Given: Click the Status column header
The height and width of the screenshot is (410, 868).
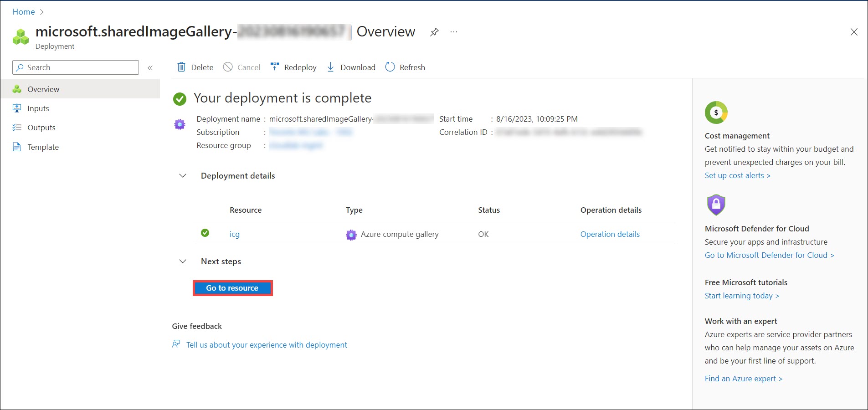Looking at the screenshot, I should point(489,210).
